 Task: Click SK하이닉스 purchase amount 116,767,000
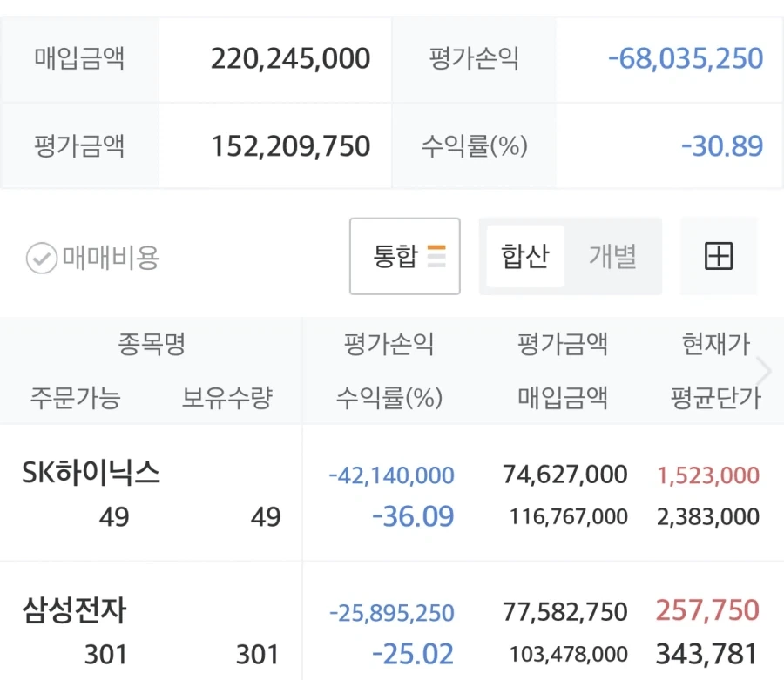569,516
